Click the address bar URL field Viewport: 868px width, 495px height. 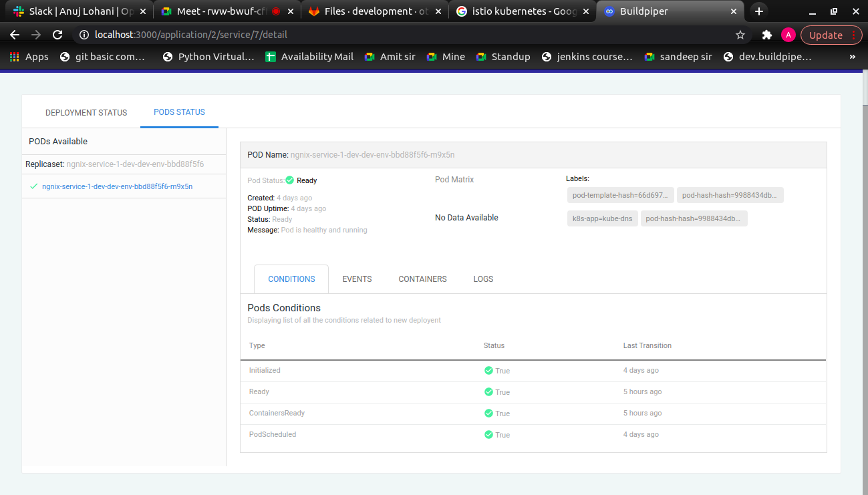tap(401, 35)
